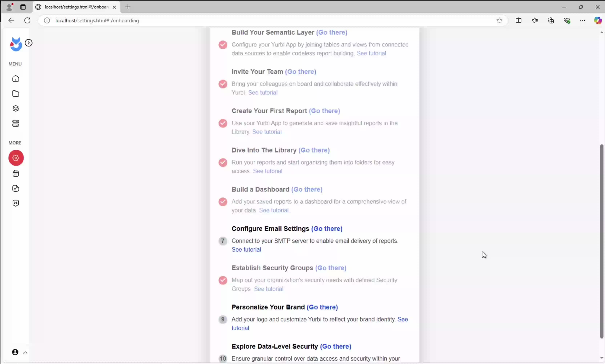Screen dimensions: 605x364
Task: Open the folder Library icon in sidebar
Action: 16,94
